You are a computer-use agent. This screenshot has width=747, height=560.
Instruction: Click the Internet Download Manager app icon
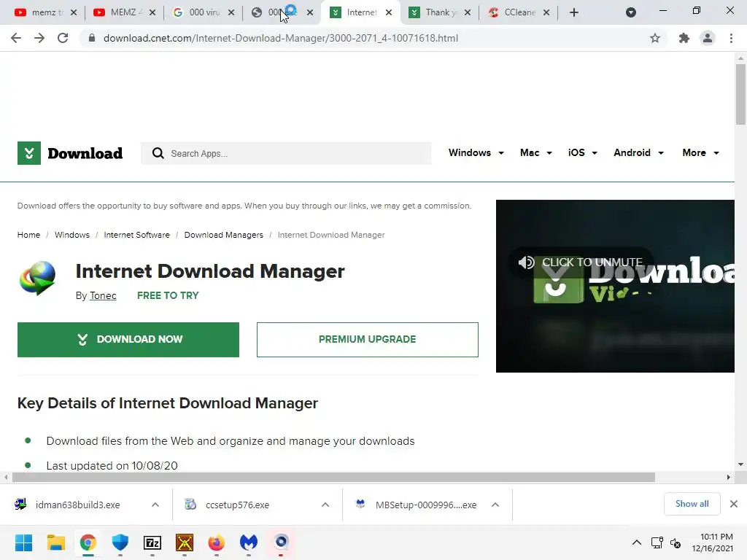point(37,278)
